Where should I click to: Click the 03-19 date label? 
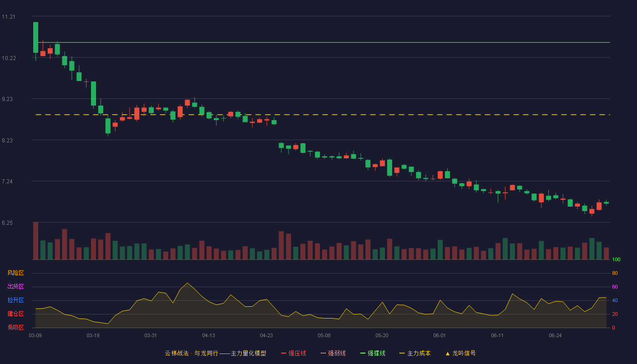pyautogui.click(x=93, y=335)
